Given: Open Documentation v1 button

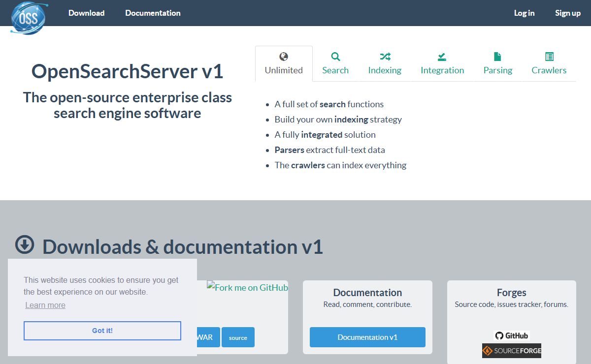Looking at the screenshot, I should tap(367, 337).
